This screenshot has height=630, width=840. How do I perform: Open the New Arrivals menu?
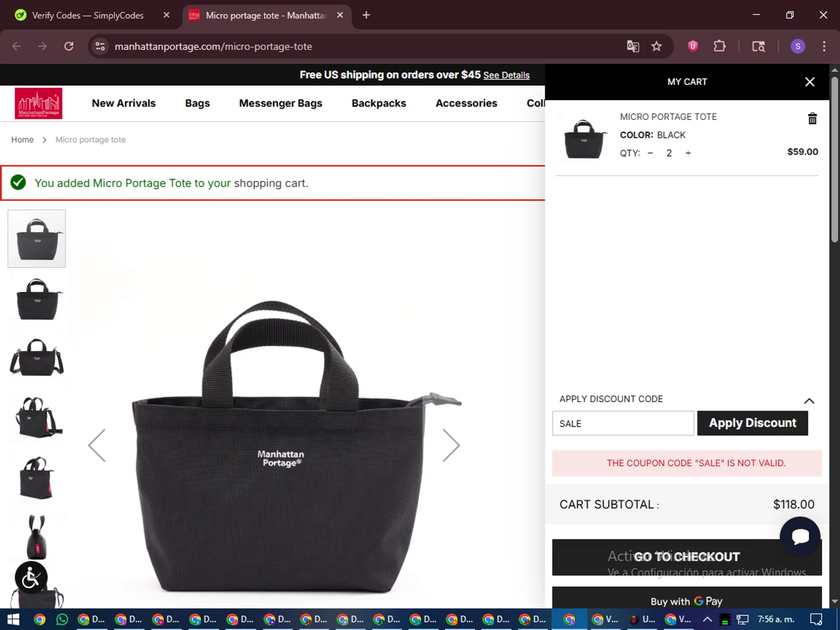(124, 103)
